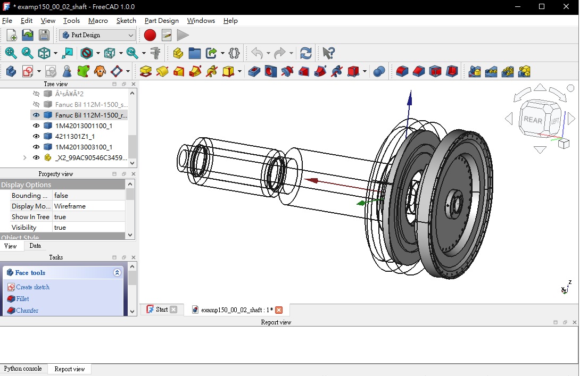Viewport: 588px width, 376px height.
Task: Select the Pocket tool icon
Action: coord(254,71)
